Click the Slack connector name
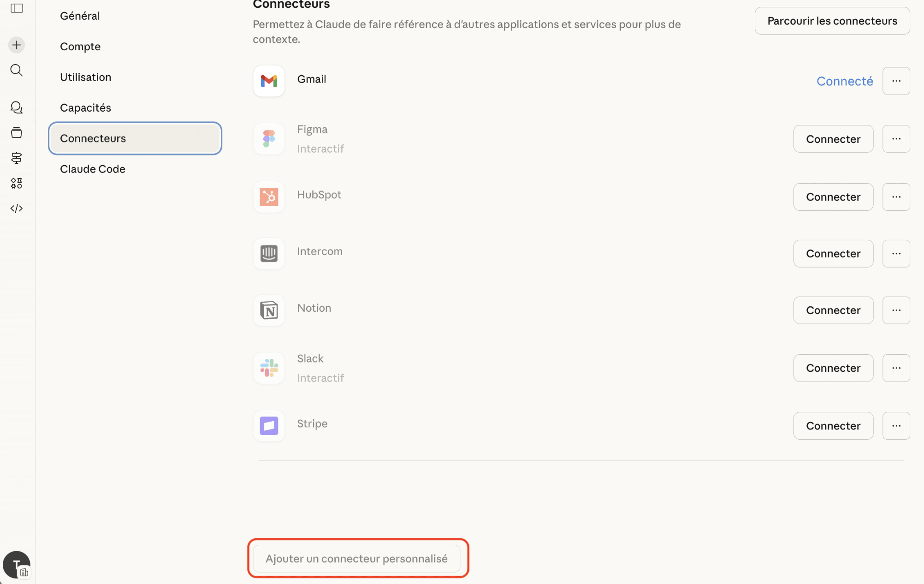Image resolution: width=924 pixels, height=584 pixels. (310, 358)
